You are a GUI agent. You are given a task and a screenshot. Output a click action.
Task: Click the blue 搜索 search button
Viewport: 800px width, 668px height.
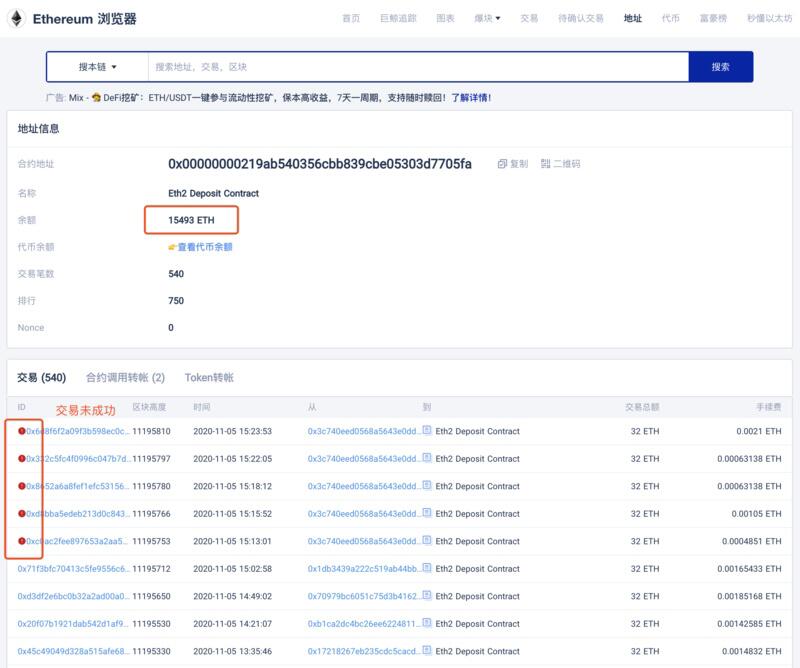tap(720, 66)
